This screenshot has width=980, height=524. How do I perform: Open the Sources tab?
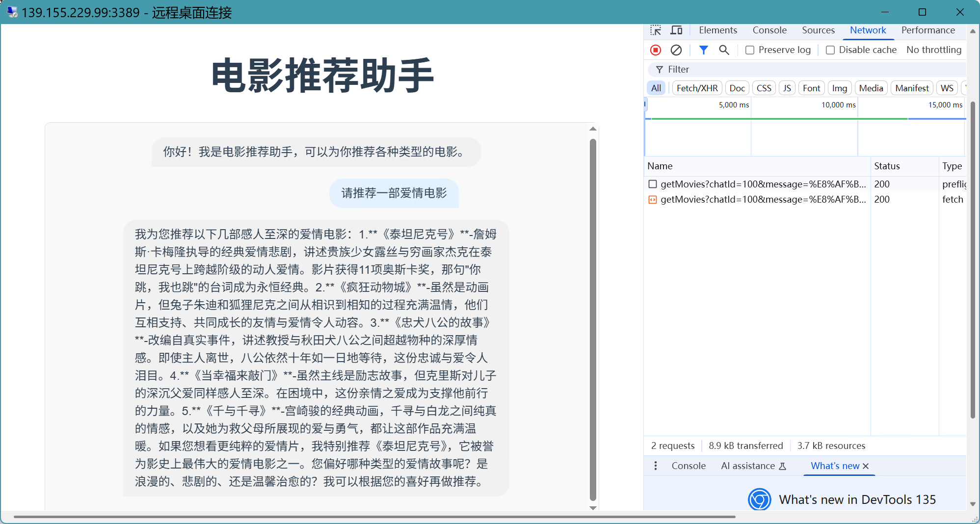(818, 30)
